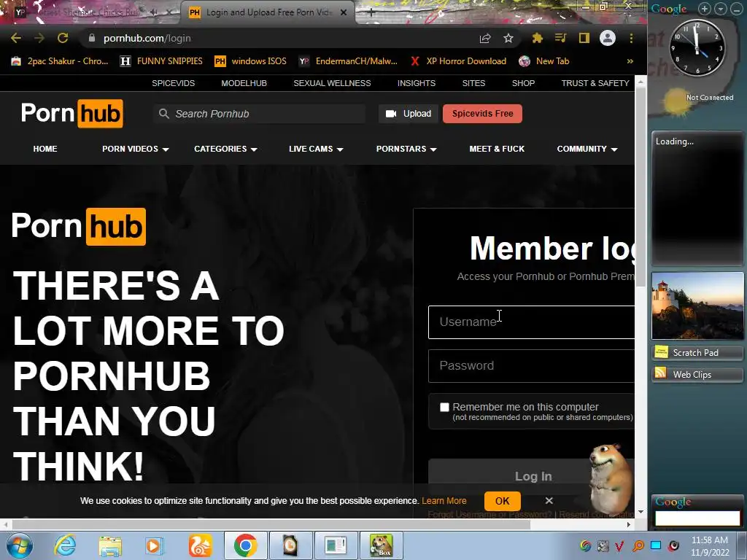Click the taskbar clock and date
Viewport: 747px width, 560px height.
click(710, 546)
